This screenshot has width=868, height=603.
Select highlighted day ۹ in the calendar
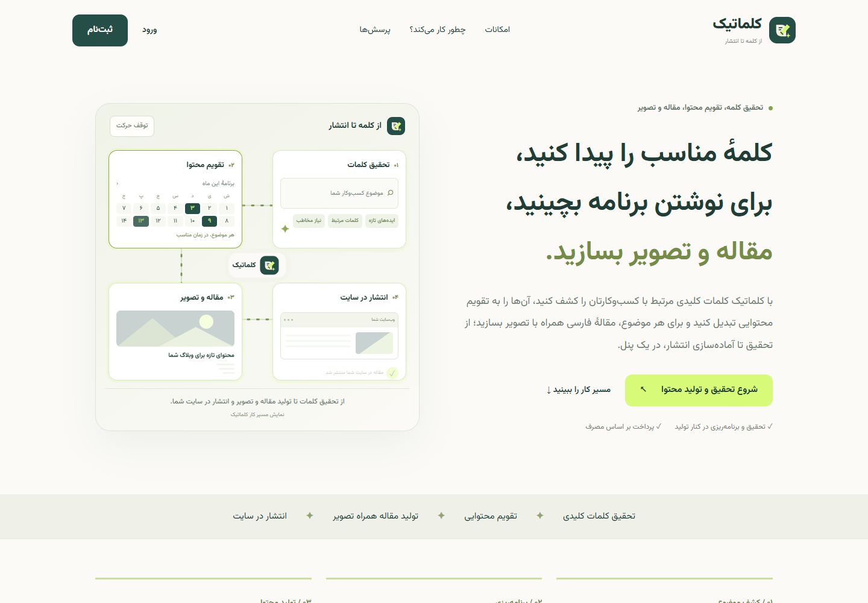pos(209,221)
